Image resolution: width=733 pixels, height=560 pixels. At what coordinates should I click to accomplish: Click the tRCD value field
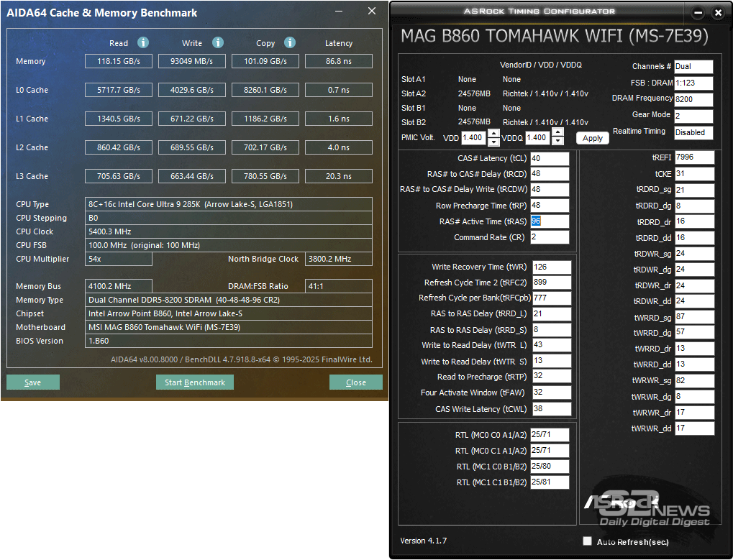click(550, 174)
